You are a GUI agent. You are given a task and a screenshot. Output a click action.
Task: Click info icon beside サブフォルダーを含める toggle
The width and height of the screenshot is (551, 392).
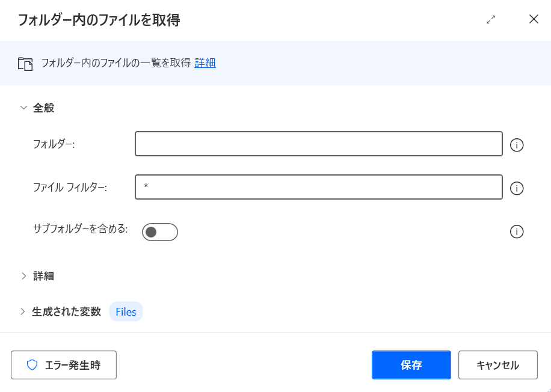pos(516,232)
